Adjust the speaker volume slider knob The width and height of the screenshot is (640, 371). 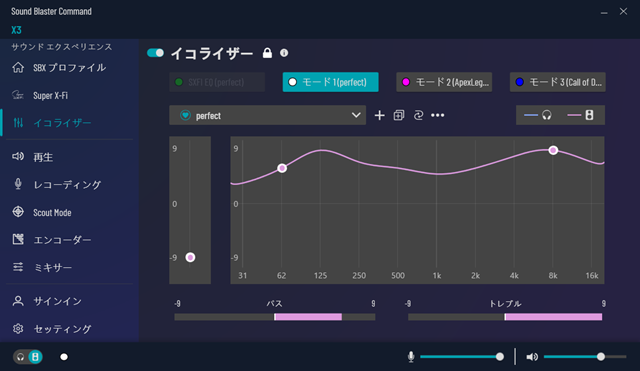[601, 357]
